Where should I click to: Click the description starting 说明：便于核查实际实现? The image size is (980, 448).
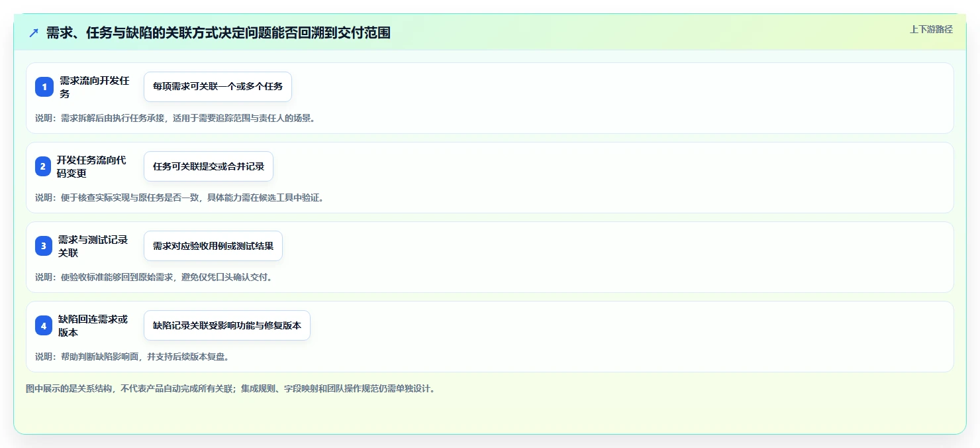(x=179, y=197)
